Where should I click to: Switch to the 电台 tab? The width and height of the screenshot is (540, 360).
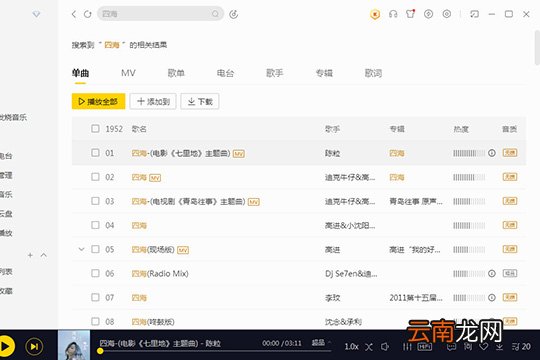point(225,73)
